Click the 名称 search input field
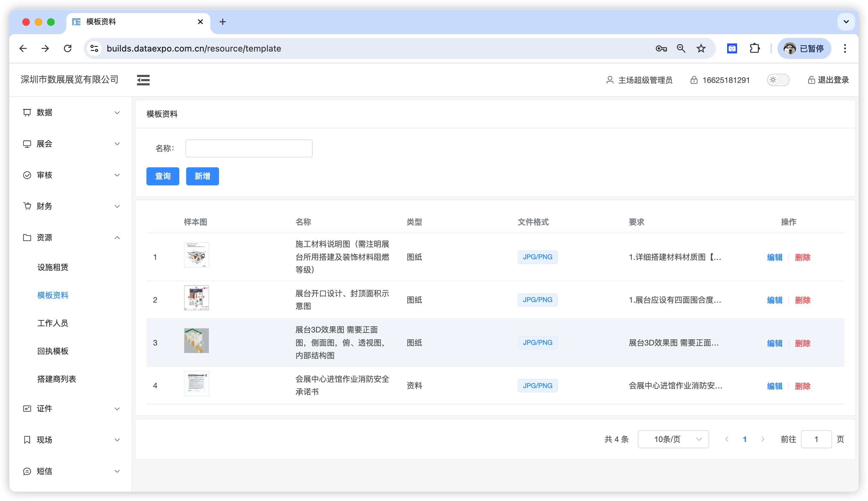The width and height of the screenshot is (868, 501). coord(248,148)
